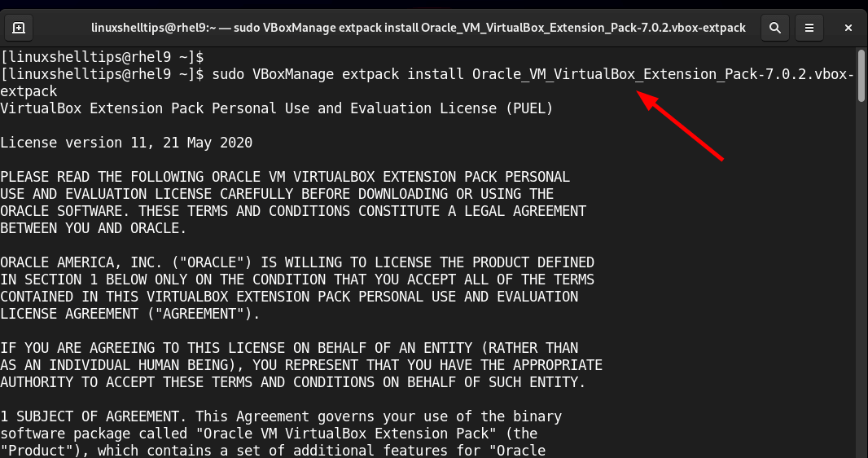Click the line starting 'CONTAINED IN THIS VIRTUALBOX'
The height and width of the screenshot is (458, 868).
click(x=289, y=297)
